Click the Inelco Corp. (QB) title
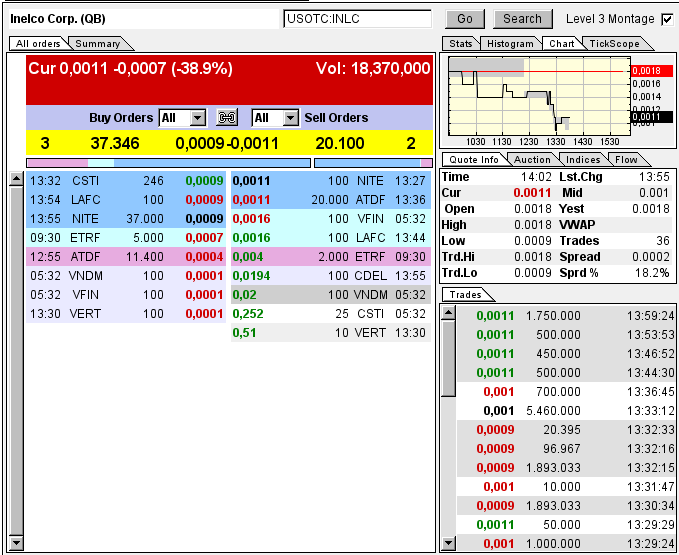Screen dimensions: 679x555 pos(58,19)
